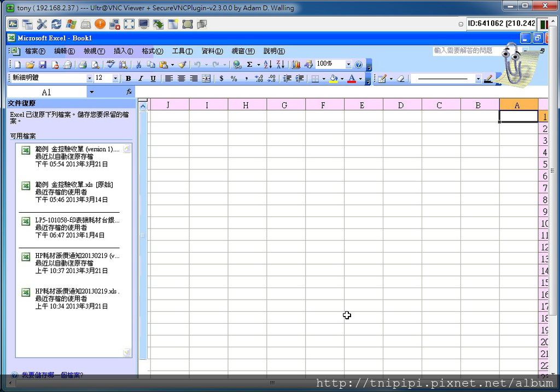
Task: Sort ascending A to Z
Action: pos(268,65)
